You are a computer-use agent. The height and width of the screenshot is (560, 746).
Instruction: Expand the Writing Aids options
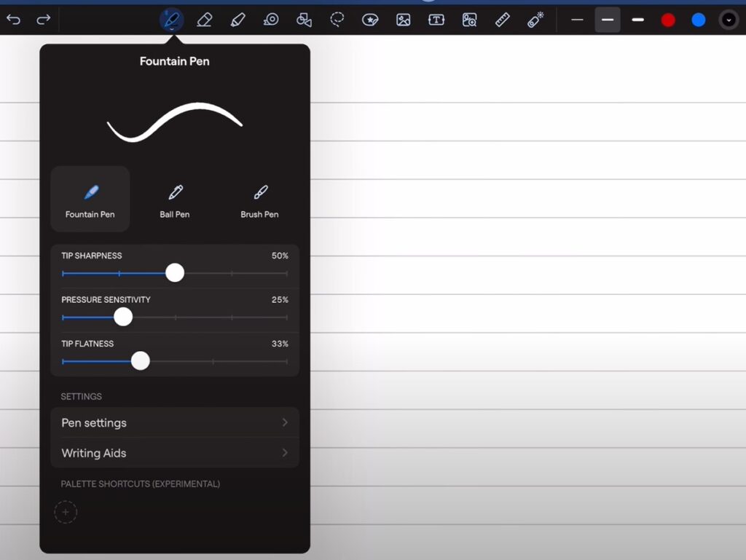pos(175,453)
